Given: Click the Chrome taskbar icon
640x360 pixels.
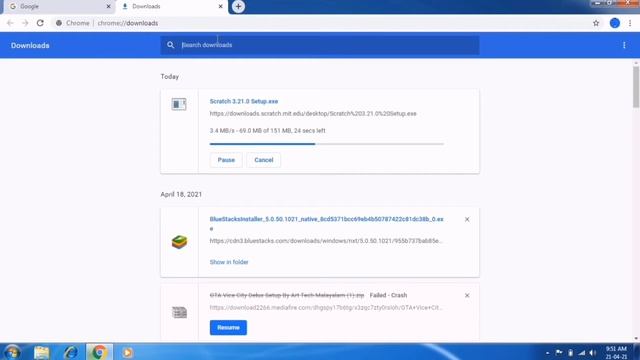Looking at the screenshot, I should coord(99,352).
